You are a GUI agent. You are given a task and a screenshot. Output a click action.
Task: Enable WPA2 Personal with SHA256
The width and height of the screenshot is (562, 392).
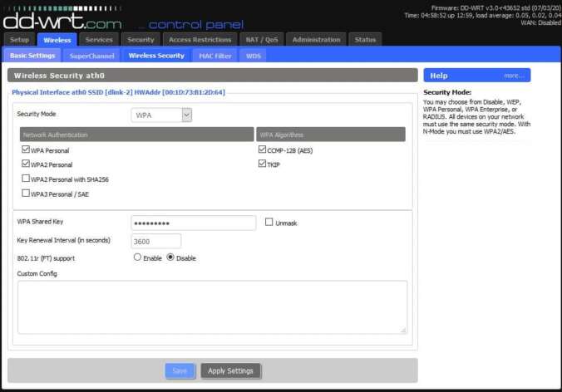(x=26, y=179)
